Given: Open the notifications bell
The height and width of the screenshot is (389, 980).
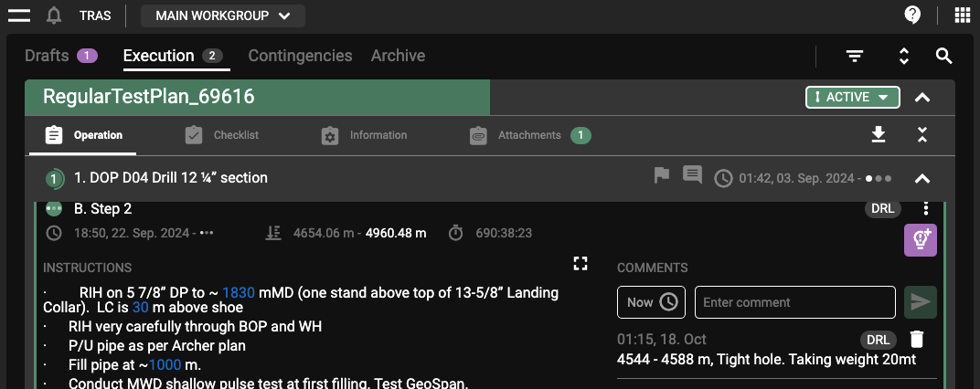Looking at the screenshot, I should click(54, 16).
